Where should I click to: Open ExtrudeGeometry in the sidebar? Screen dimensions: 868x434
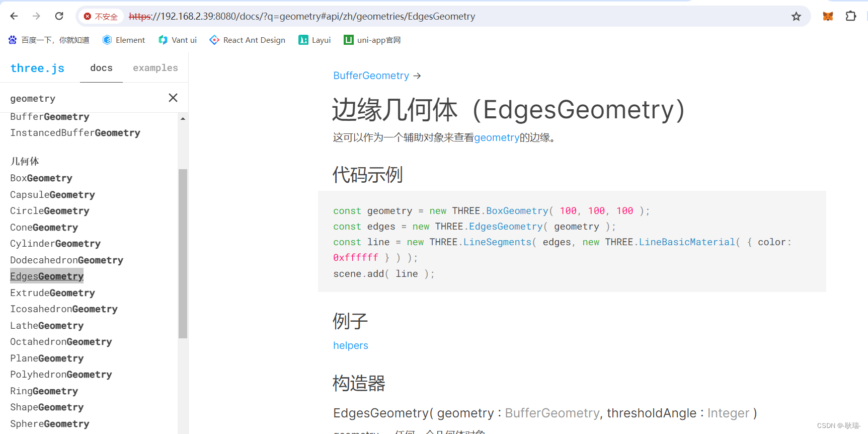(x=52, y=293)
